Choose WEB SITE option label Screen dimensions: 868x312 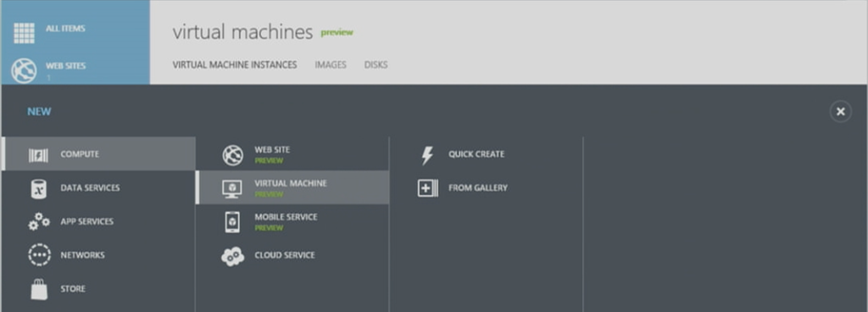point(272,149)
